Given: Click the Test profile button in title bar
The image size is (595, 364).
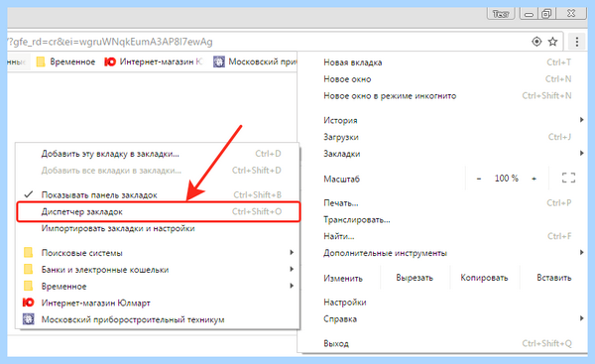Looking at the screenshot, I should point(501,14).
